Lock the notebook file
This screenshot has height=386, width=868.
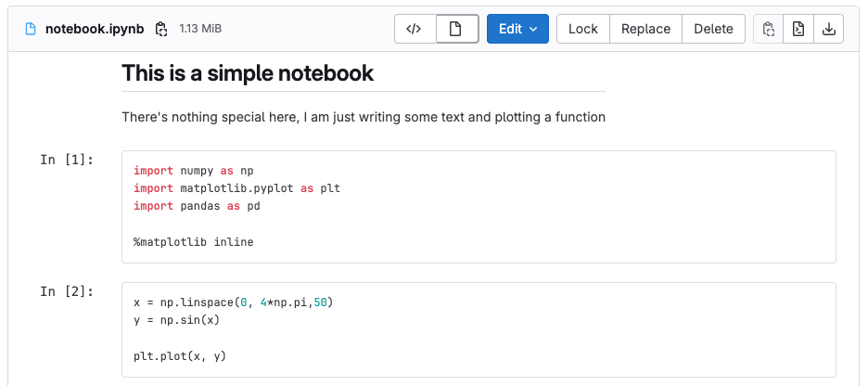point(582,29)
